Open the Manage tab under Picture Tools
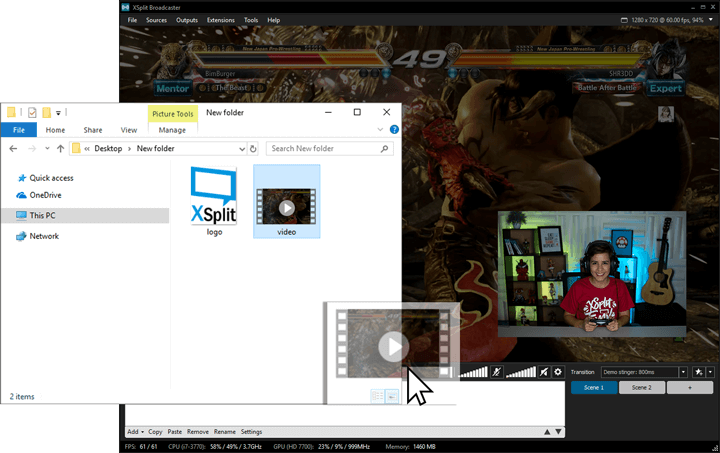This screenshot has height=453, width=720. click(172, 130)
